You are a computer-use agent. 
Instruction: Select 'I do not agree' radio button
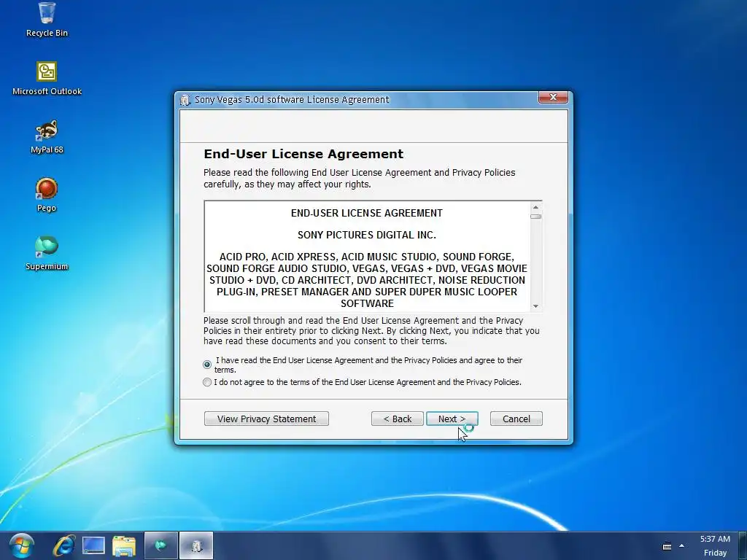206,382
